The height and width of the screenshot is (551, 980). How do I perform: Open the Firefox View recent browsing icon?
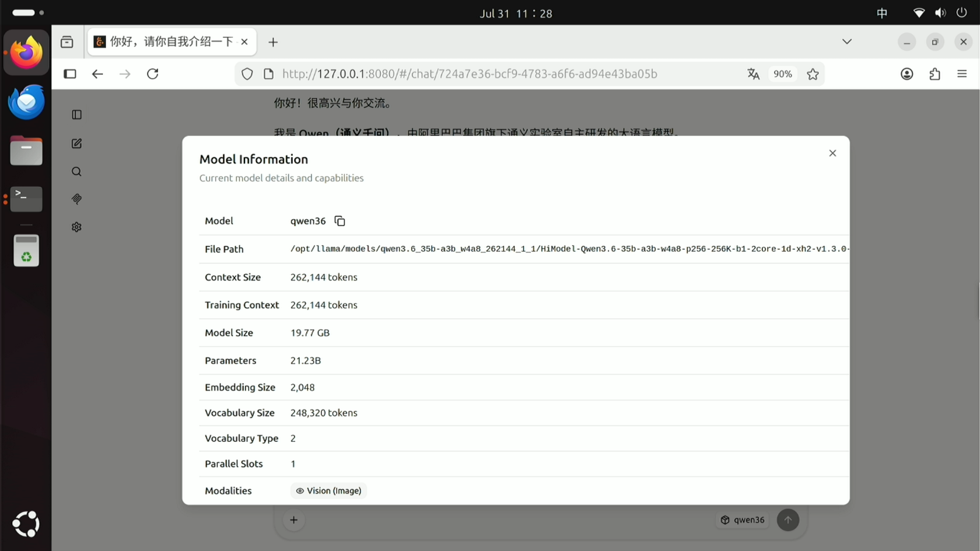click(x=67, y=42)
